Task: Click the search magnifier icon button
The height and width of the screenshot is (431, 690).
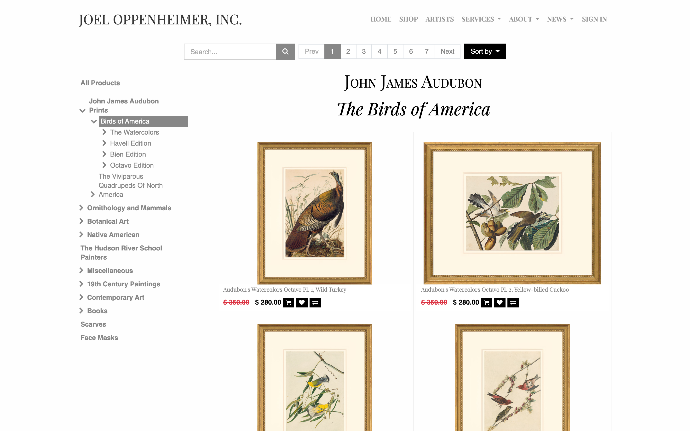Action: pyautogui.click(x=285, y=52)
